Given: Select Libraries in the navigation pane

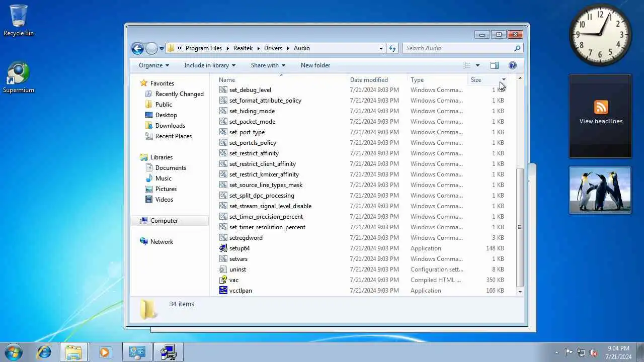Looking at the screenshot, I should tap(161, 157).
